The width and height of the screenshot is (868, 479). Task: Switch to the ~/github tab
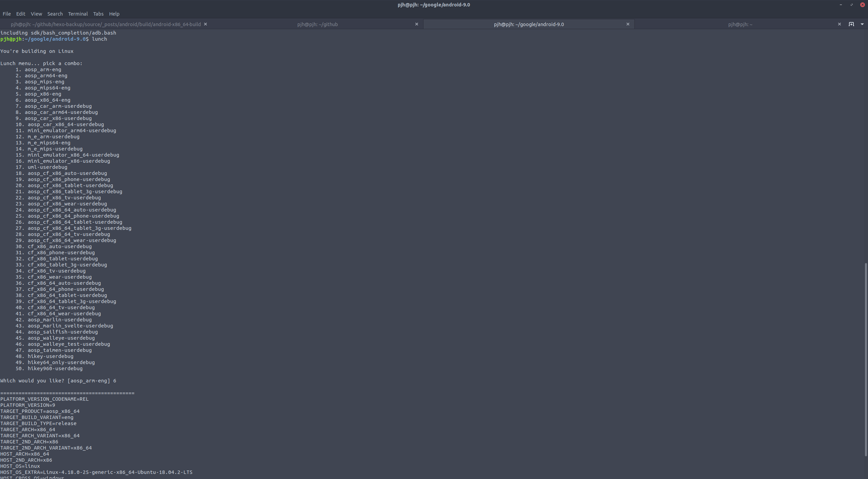click(x=317, y=24)
